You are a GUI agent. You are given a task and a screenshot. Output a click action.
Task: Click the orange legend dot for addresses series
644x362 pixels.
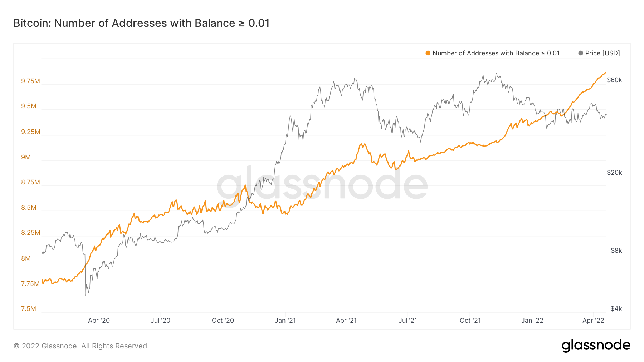(x=428, y=53)
